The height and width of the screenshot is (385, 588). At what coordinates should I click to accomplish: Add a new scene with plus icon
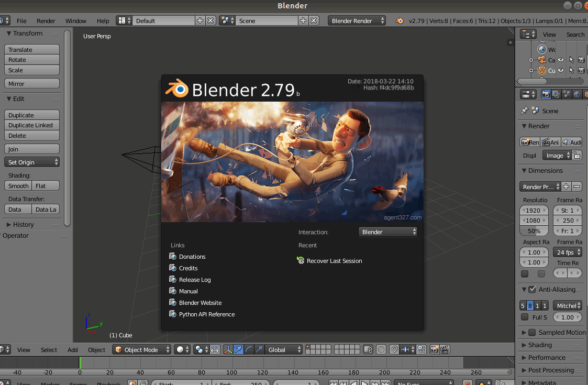(303, 20)
